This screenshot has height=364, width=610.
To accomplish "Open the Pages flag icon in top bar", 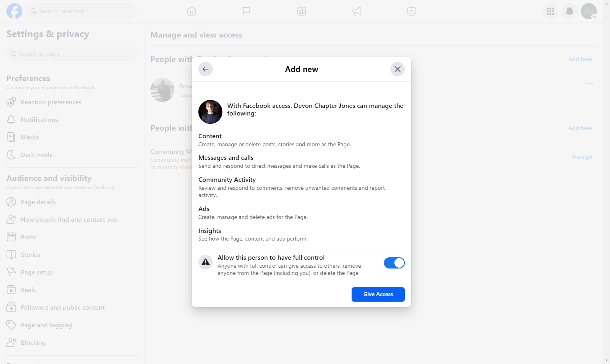I will click(246, 11).
